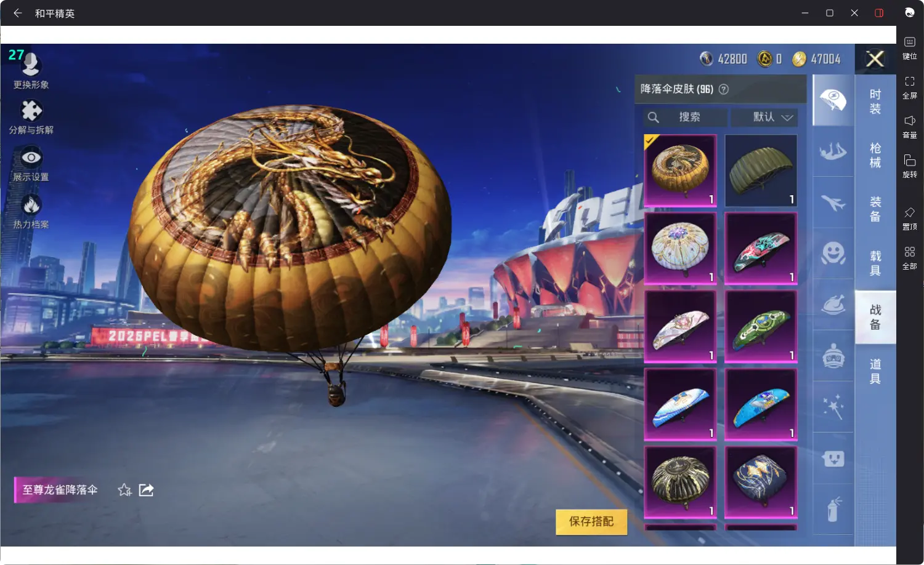This screenshot has height=565, width=924.
Task: Close the wardrobe with the X icon
Action: pos(875,59)
